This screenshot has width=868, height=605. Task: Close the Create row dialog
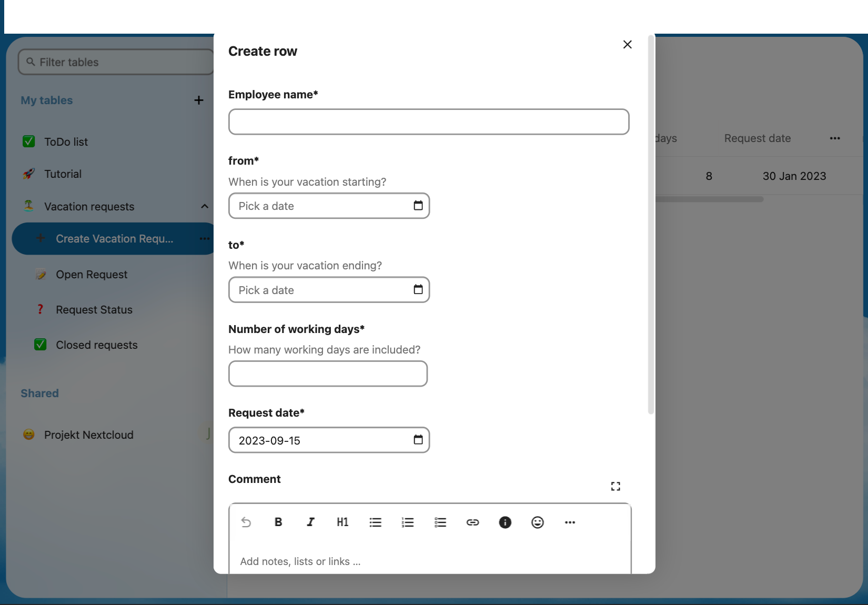(x=627, y=45)
